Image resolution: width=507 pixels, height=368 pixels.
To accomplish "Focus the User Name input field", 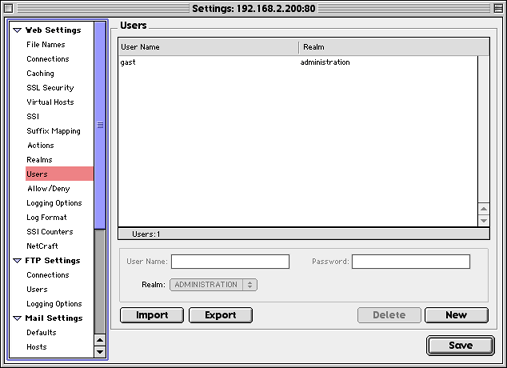I will click(x=230, y=262).
